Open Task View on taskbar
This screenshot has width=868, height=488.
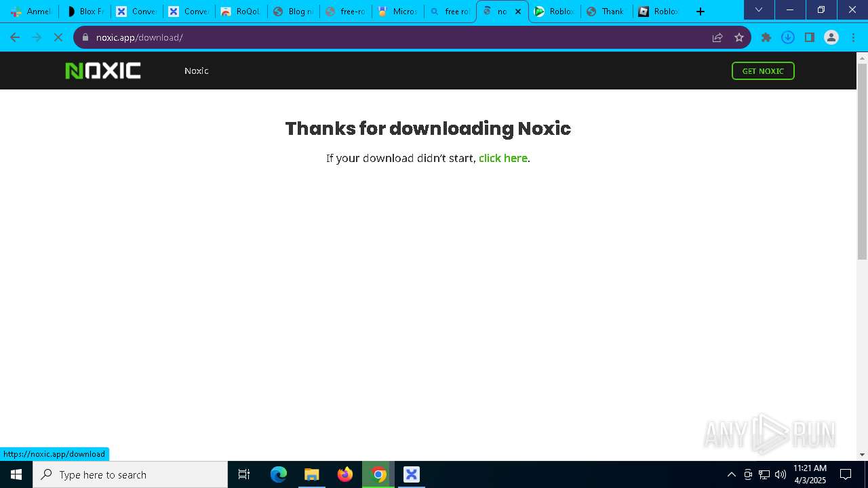point(244,474)
